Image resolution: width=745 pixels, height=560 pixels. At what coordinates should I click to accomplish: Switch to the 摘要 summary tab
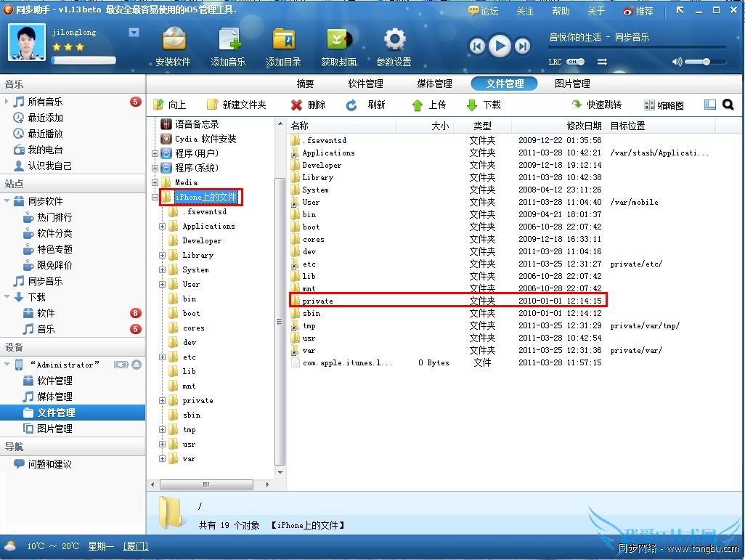click(305, 84)
